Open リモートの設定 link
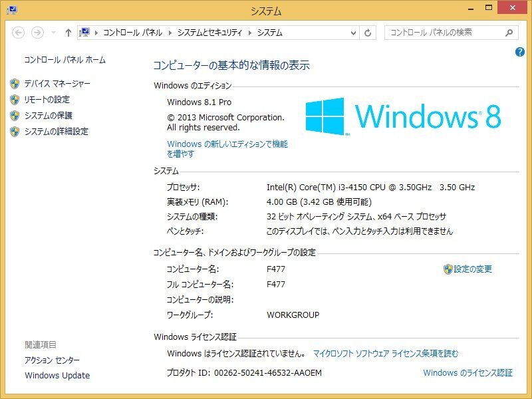 [x=47, y=99]
